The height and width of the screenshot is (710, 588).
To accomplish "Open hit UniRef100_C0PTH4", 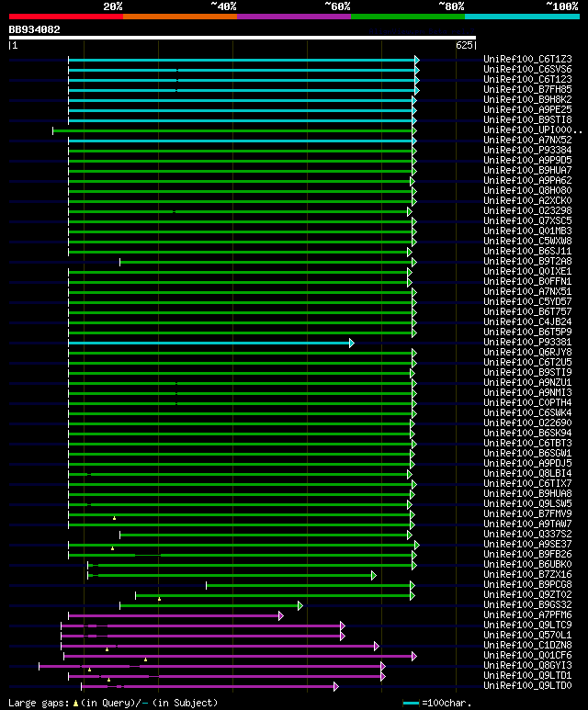I will 527,402.
